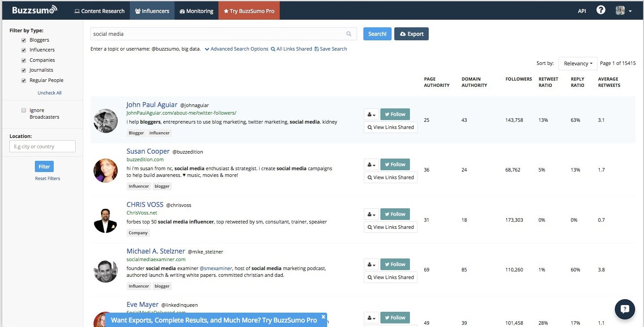The image size is (644, 327).
Task: Visit ChrisVoss.net link
Action: 142,213
